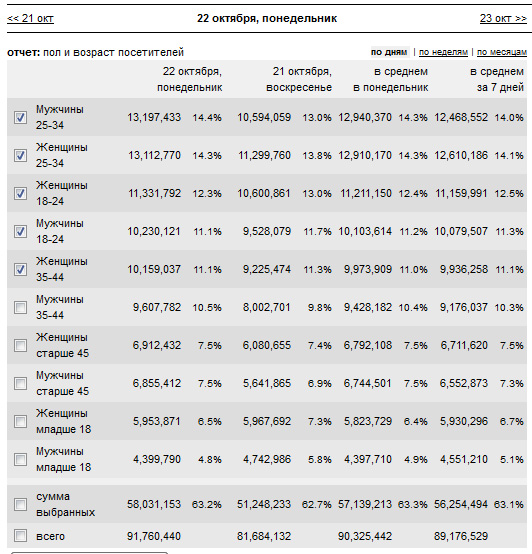Uncheck the Женщины 35-44 checkbox
The image size is (532, 554).
tap(20, 269)
